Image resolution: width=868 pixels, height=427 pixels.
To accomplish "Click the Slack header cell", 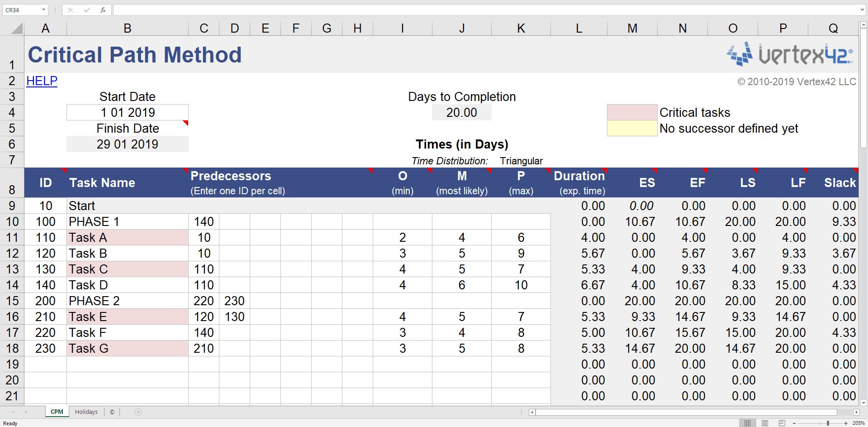I will pos(834,182).
